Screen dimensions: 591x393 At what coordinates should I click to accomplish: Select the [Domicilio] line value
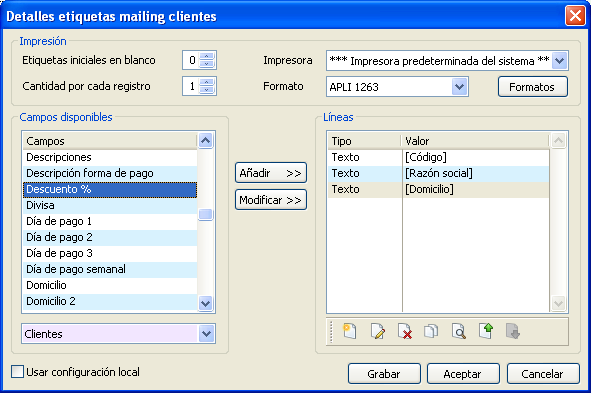[x=476, y=190]
